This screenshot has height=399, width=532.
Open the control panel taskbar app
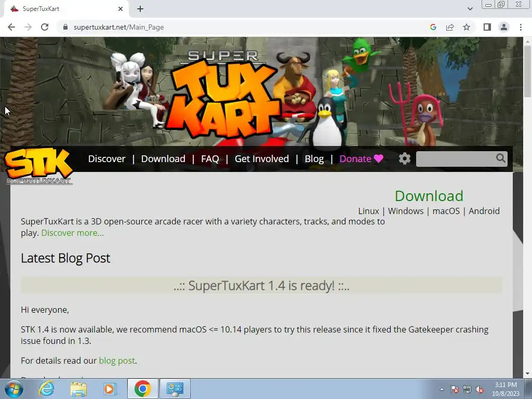(x=175, y=389)
